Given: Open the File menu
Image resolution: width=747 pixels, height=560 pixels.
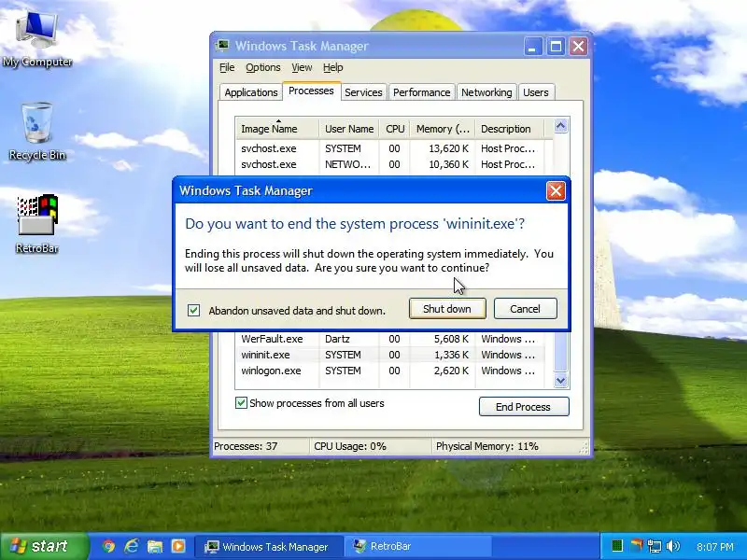Looking at the screenshot, I should (227, 67).
